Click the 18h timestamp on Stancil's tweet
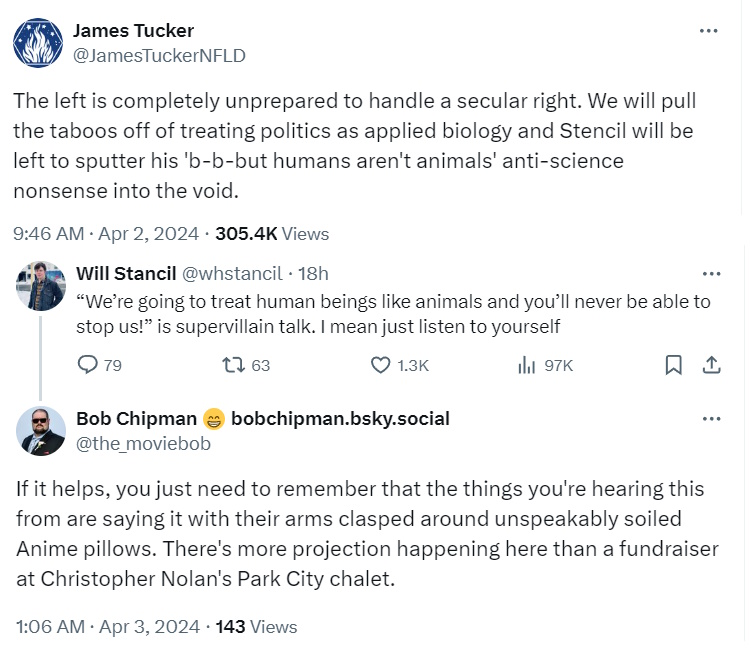The height and width of the screenshot is (651, 751). click(314, 274)
